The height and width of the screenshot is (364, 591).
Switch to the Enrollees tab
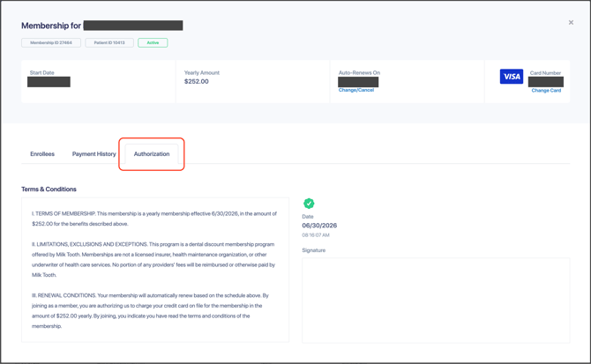click(42, 154)
